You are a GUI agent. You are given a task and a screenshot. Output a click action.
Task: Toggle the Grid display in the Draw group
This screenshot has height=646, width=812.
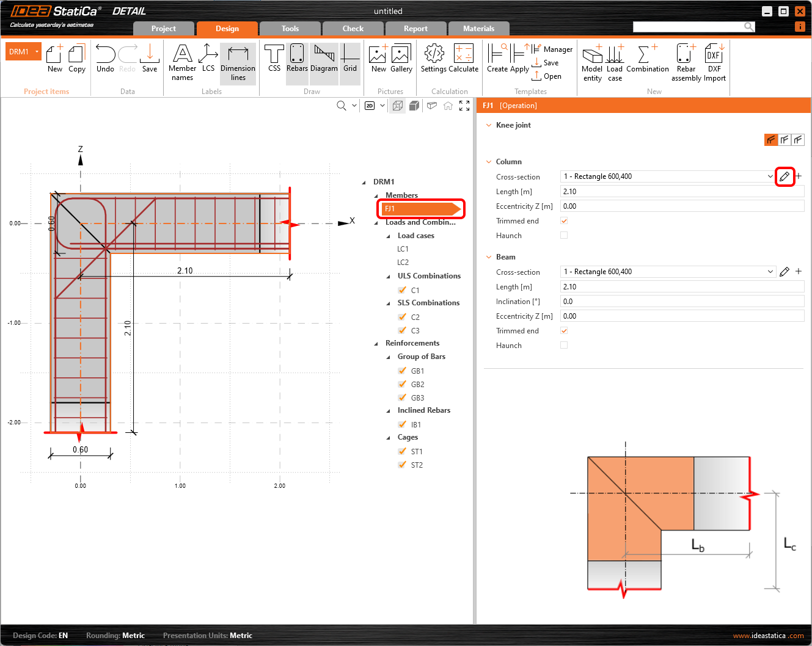pyautogui.click(x=350, y=59)
